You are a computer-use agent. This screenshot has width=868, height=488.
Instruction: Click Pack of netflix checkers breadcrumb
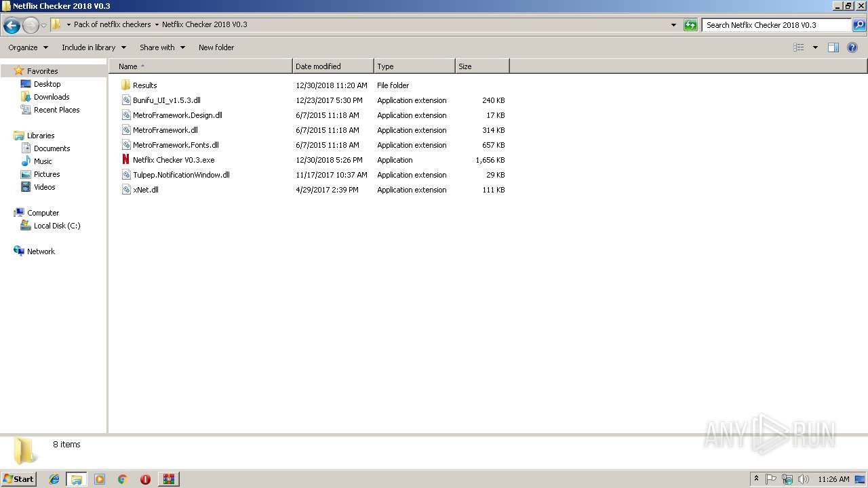click(112, 24)
